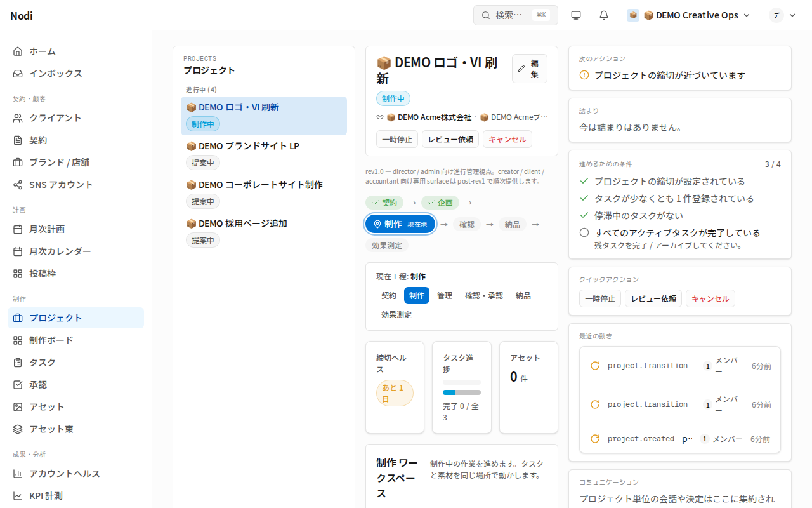Open SNS アカウント sidebar item
The width and height of the screenshot is (812, 508).
tap(75, 184)
